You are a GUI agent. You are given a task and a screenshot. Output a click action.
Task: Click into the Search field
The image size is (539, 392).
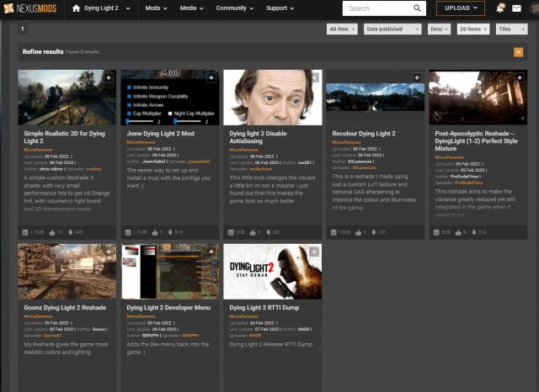click(x=378, y=8)
